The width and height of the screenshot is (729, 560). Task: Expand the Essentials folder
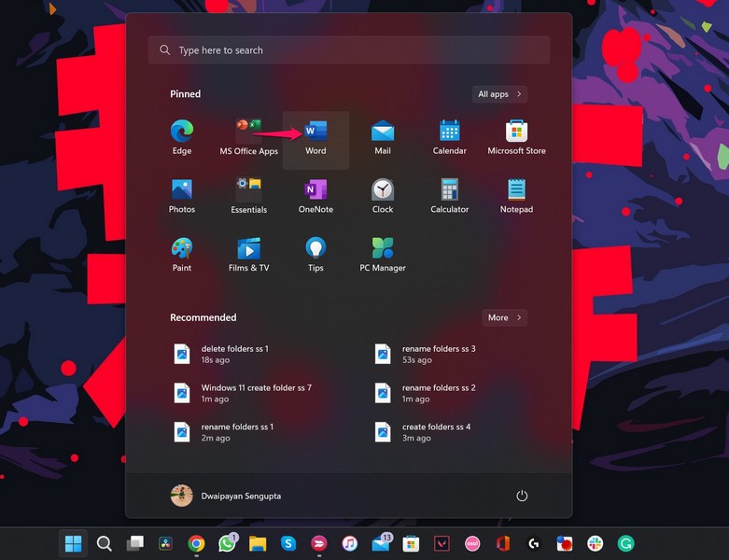coord(248,197)
